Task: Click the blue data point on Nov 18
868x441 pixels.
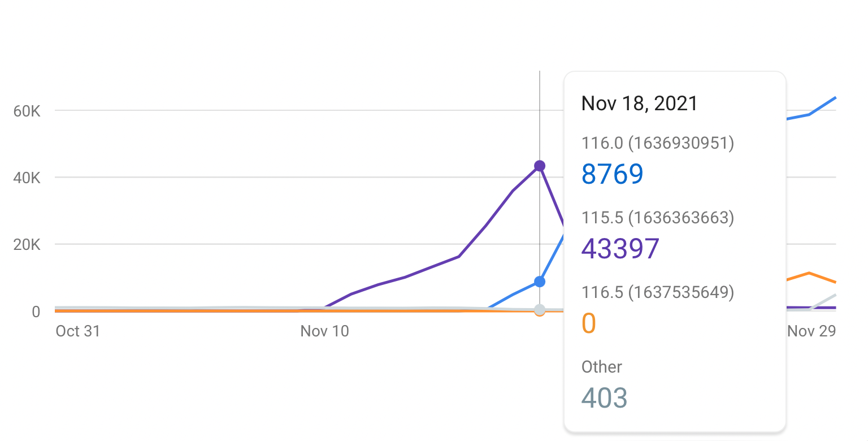Action: [540, 282]
